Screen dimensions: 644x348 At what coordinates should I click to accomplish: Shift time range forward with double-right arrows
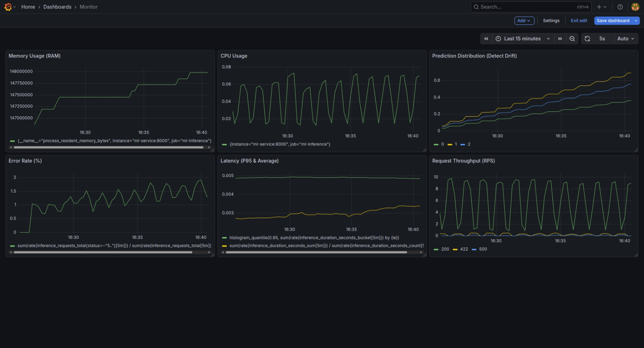point(560,39)
